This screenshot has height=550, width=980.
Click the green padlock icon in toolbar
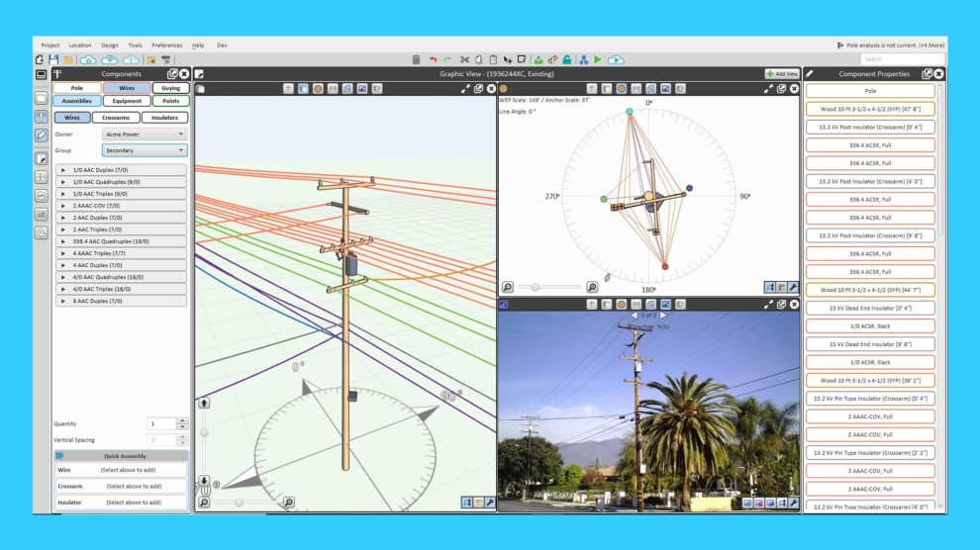(568, 59)
